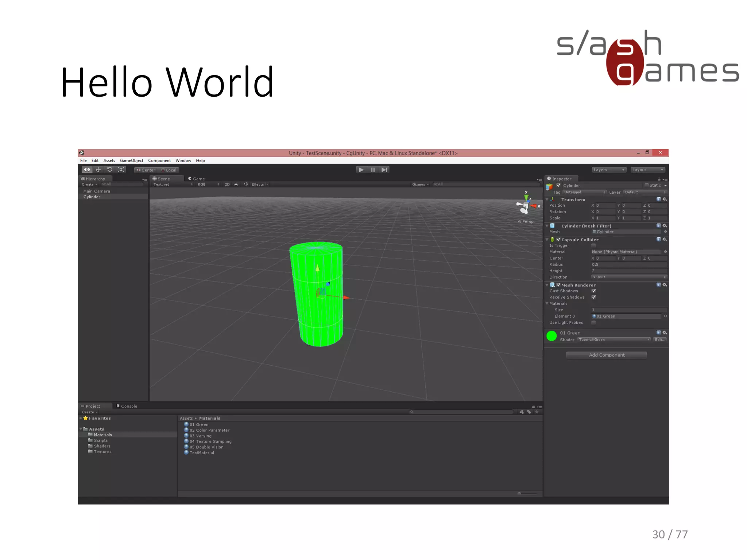Toggle scene lighting sun icon

[236, 184]
